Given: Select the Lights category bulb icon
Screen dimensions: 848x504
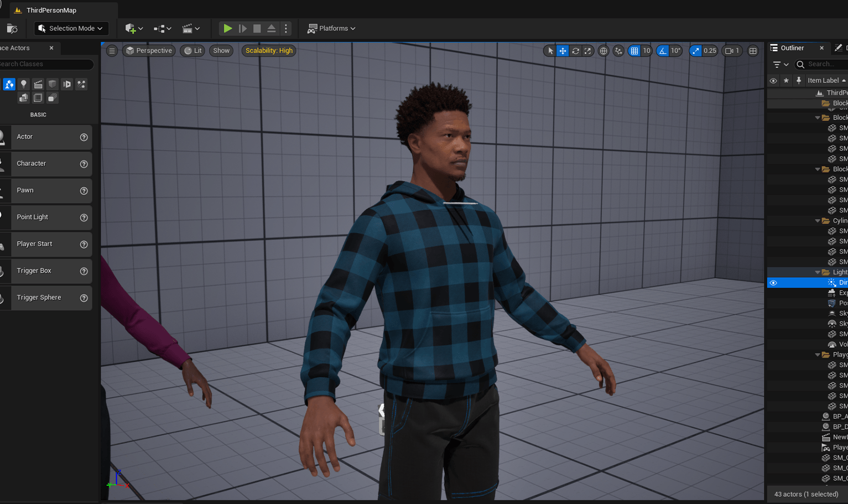Looking at the screenshot, I should [x=24, y=84].
